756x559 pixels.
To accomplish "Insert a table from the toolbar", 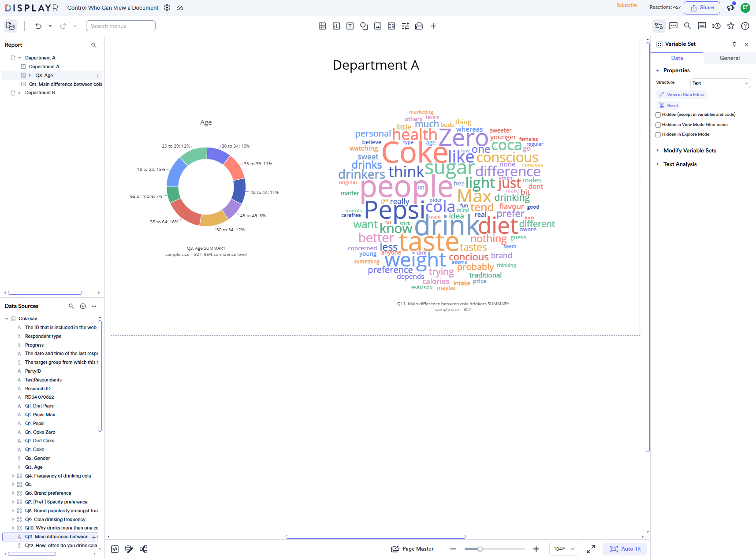I will (322, 26).
